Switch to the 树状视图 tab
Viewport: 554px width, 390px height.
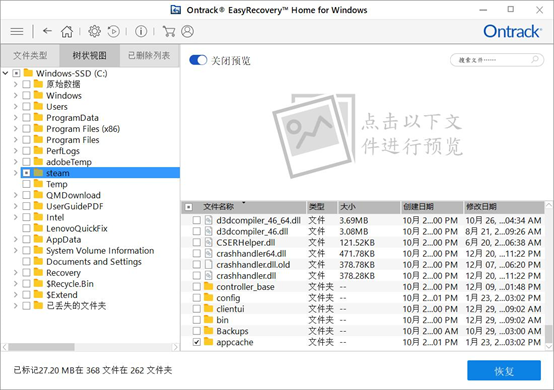tap(89, 55)
